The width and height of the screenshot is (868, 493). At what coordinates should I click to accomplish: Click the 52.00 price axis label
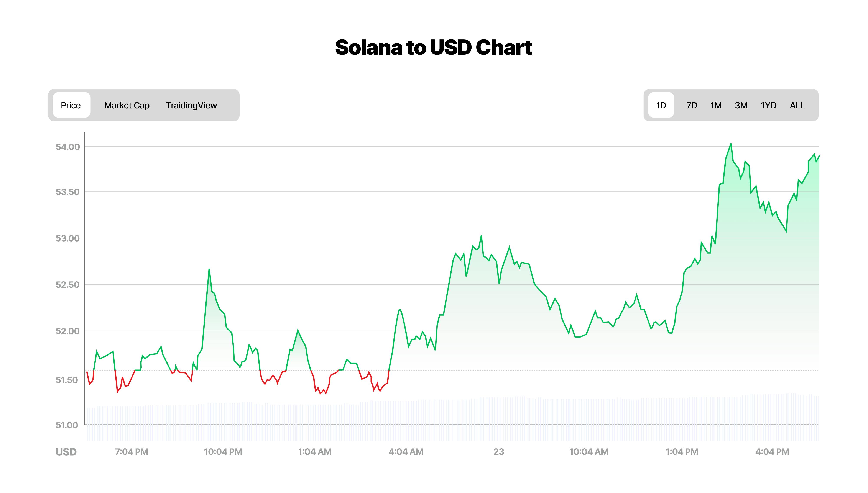pyautogui.click(x=68, y=331)
